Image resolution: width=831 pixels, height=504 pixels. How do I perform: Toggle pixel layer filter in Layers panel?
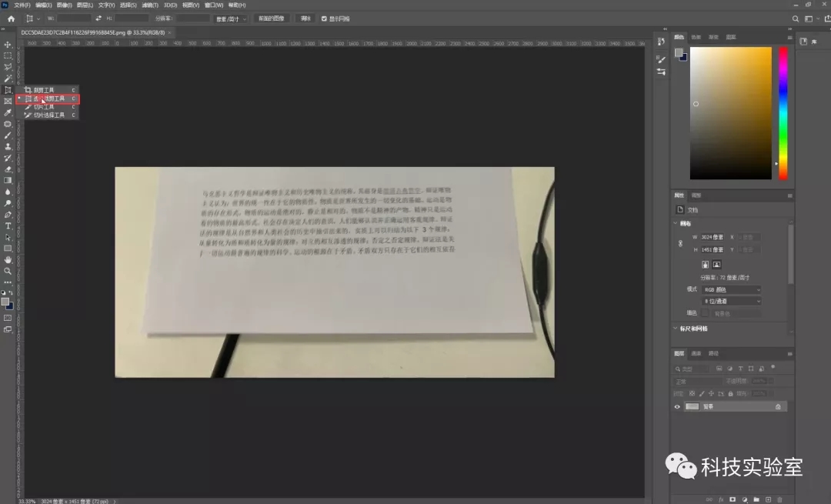pos(719,369)
